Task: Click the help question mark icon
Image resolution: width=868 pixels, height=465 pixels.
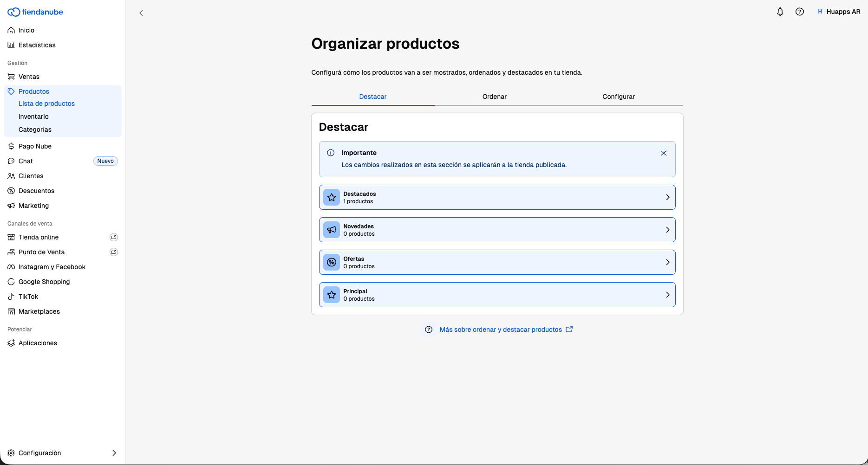Action: [800, 12]
